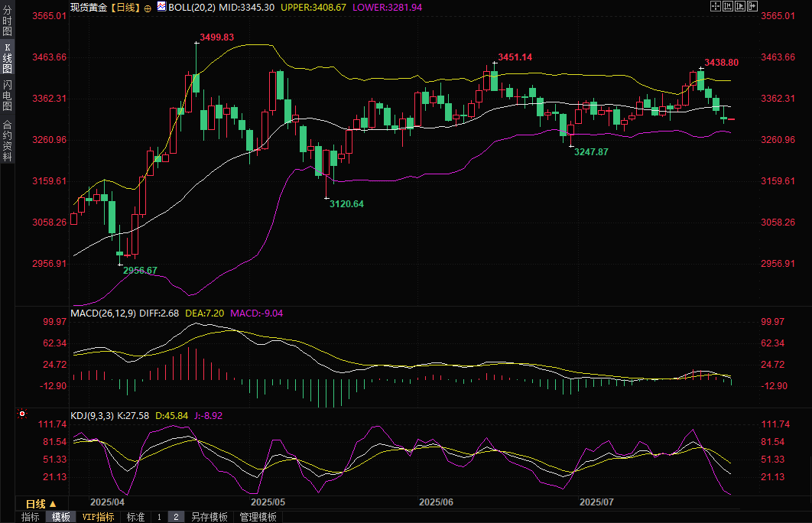Click the expand-panel arrow icon at top right

(x=752, y=6)
